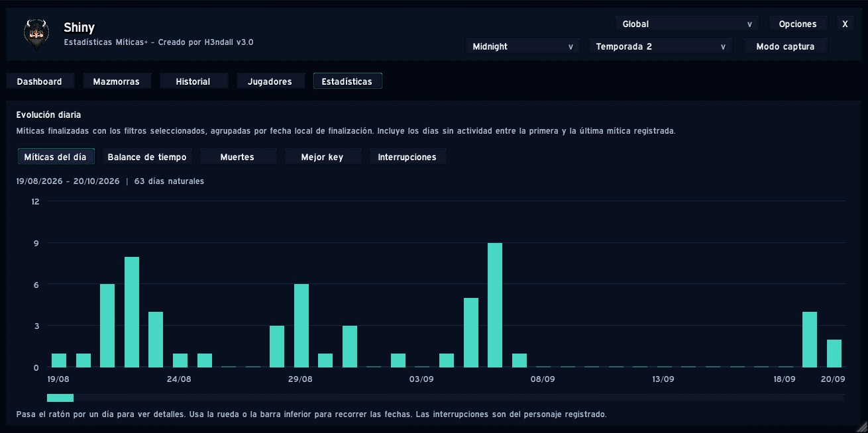
Task: Click the bar with value 8
Action: tap(132, 312)
